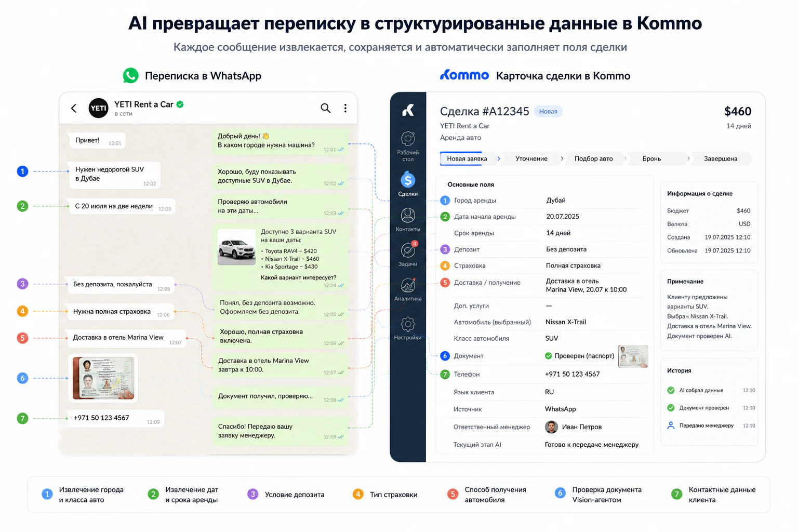
Task: Open the passport thumbnail in deal card
Action: 633,356
